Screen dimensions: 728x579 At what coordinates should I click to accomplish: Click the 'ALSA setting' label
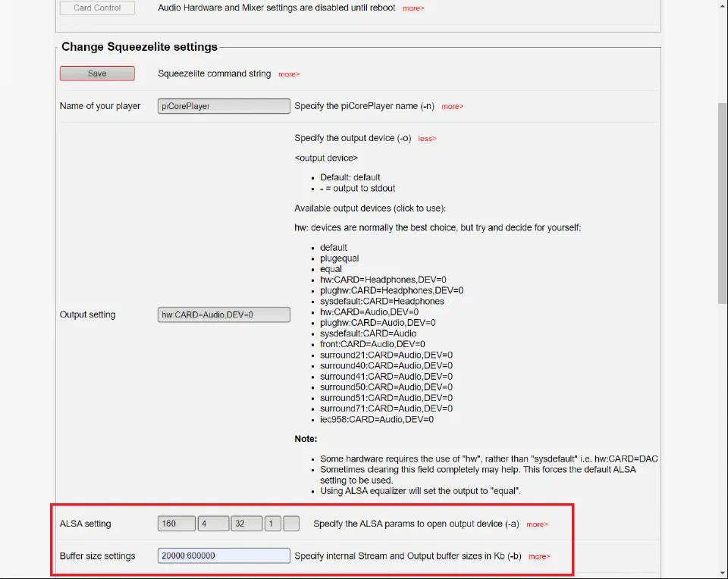86,524
